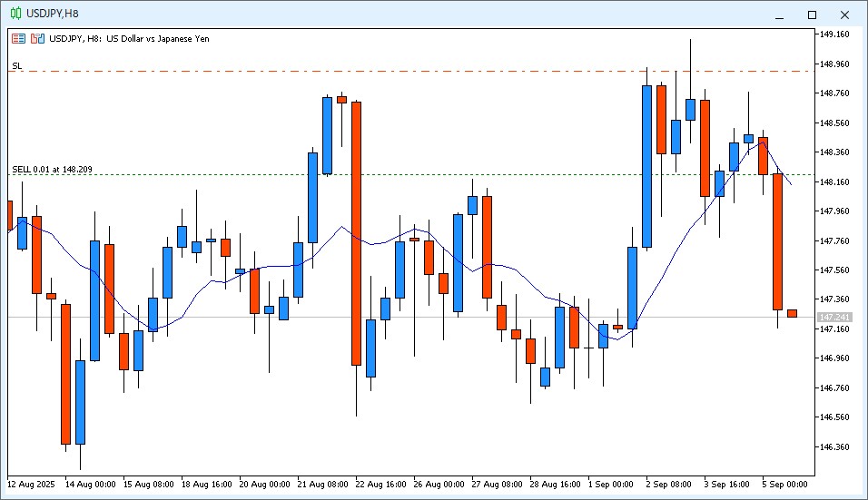The width and height of the screenshot is (868, 500).
Task: Click the 147.160 price scale label
Action: click(x=834, y=329)
